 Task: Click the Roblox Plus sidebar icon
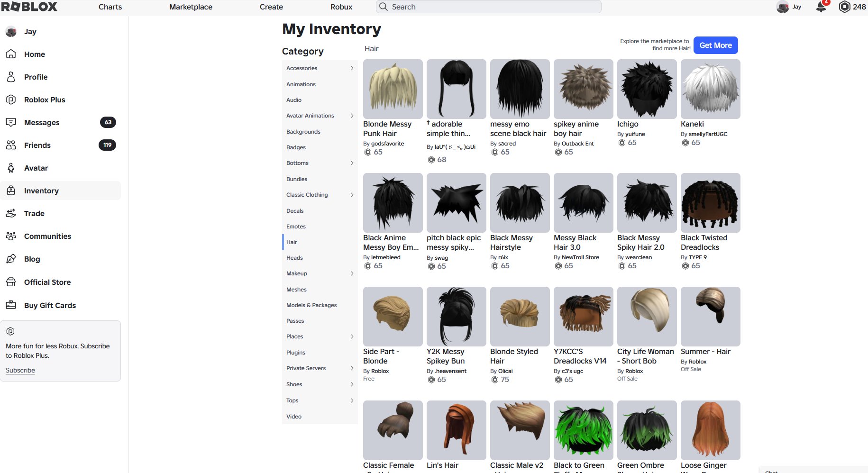pos(11,100)
